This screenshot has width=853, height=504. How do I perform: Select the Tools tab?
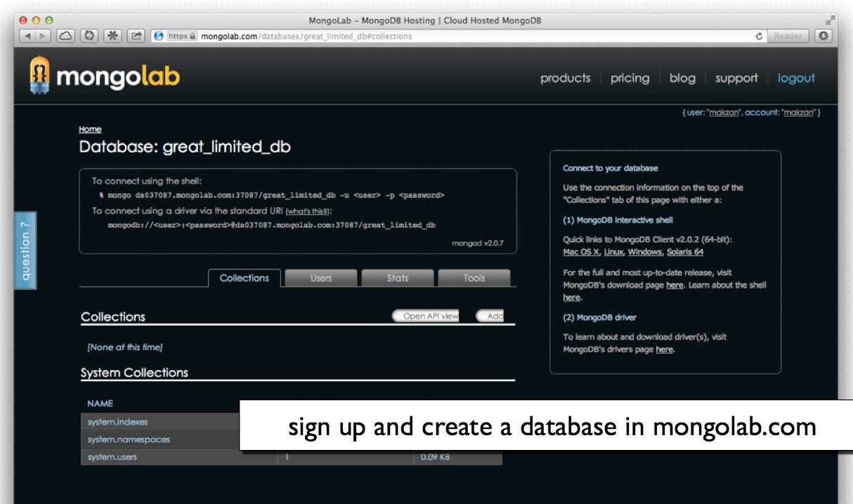(x=474, y=278)
